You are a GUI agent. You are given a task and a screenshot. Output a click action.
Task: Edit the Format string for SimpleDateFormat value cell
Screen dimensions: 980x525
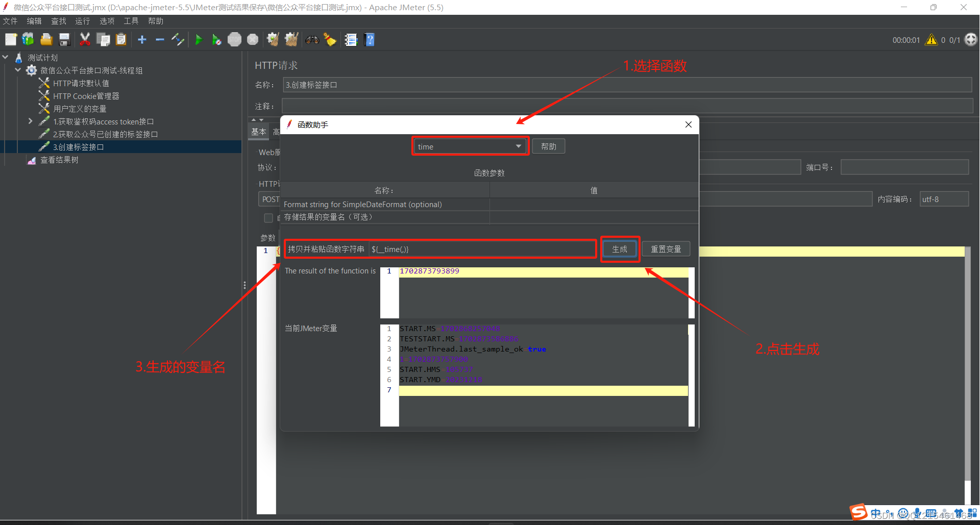pyautogui.click(x=594, y=205)
